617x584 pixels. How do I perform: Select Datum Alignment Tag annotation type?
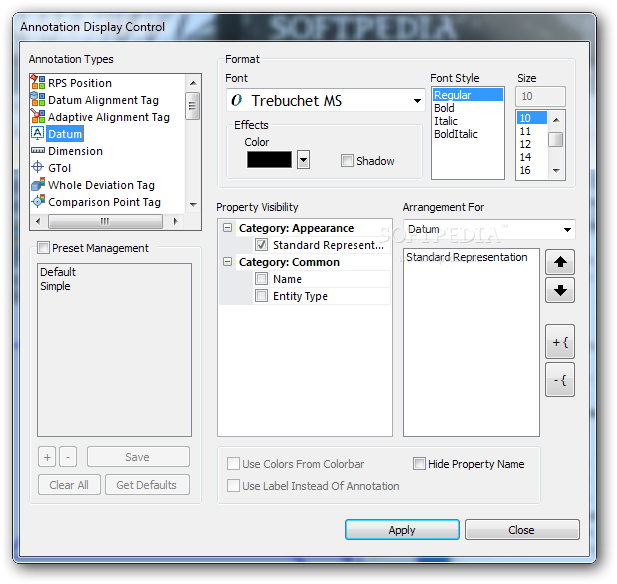coord(103,100)
